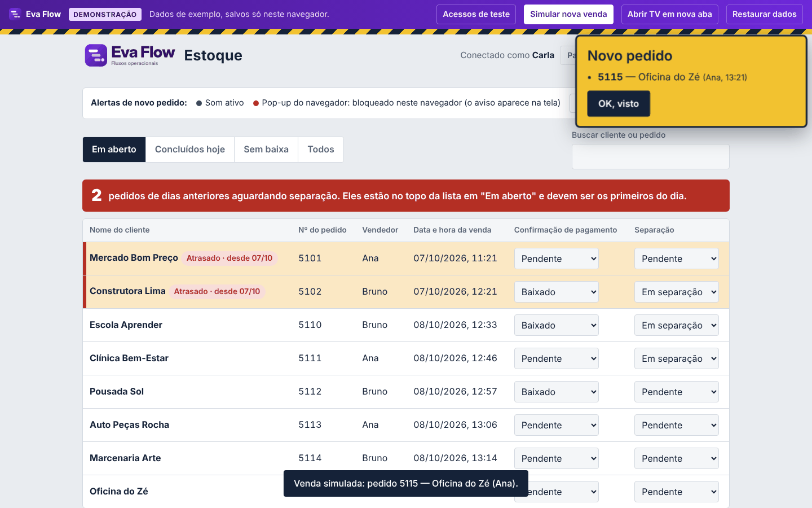The image size is (812, 508).
Task: Open the Sem baixa tab
Action: click(x=266, y=150)
